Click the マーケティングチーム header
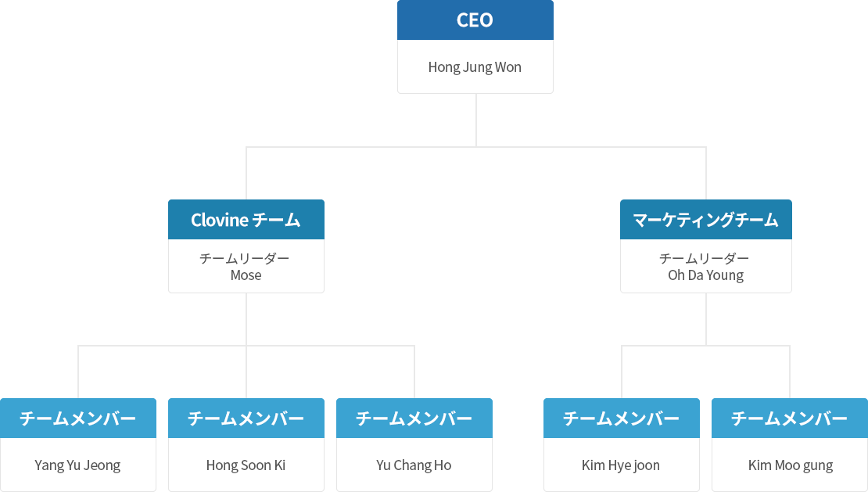 pos(706,220)
